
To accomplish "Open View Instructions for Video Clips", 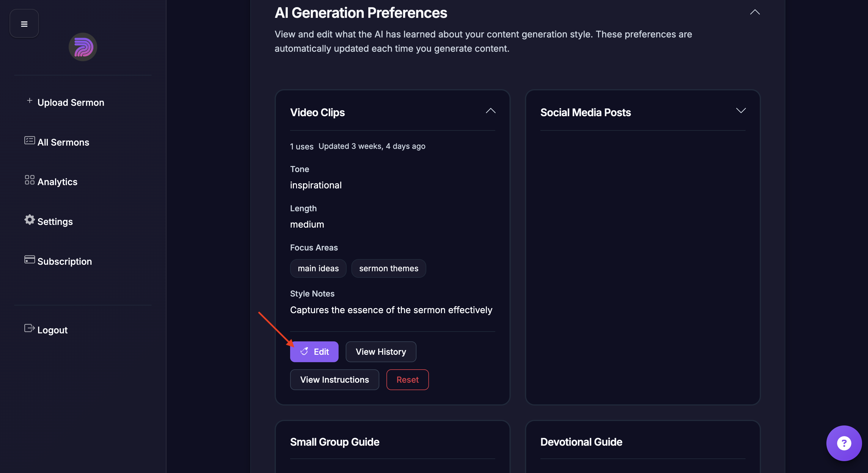I will [x=334, y=380].
